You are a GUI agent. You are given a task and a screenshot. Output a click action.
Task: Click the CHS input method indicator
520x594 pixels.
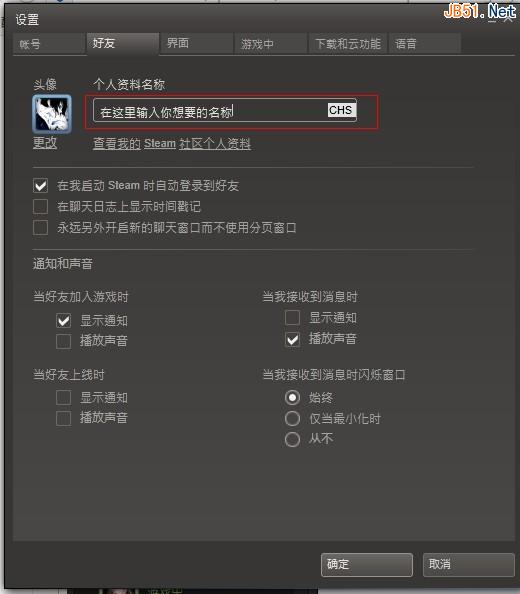coord(341,110)
